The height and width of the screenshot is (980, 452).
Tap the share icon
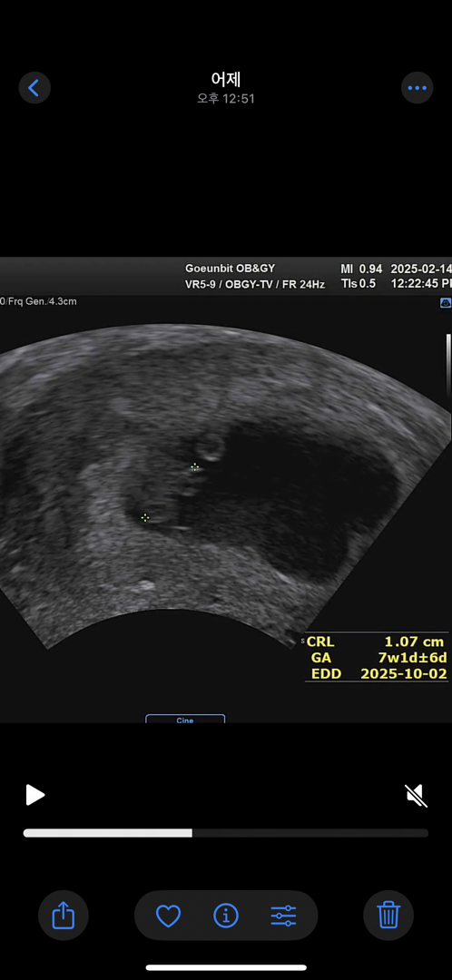pos(64,916)
